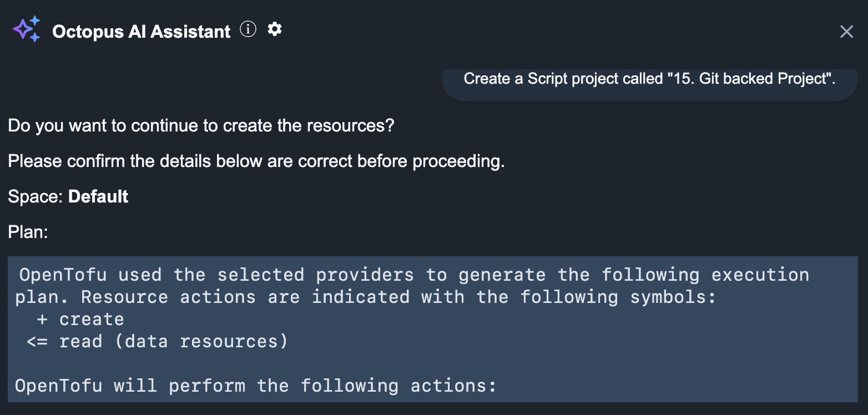Viewport: 868px width, 415px height.
Task: Click the info icon beside the assistant title
Action: coord(248,29)
